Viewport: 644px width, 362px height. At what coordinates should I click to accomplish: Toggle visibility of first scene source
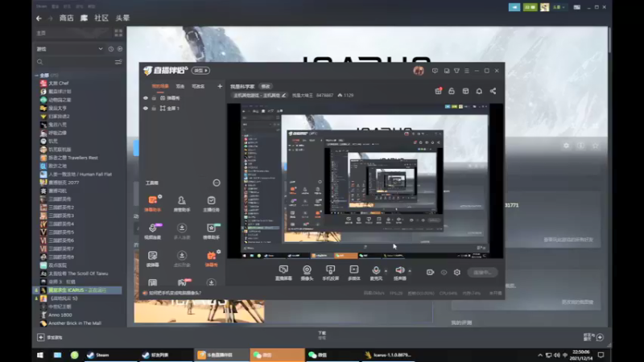pyautogui.click(x=146, y=98)
